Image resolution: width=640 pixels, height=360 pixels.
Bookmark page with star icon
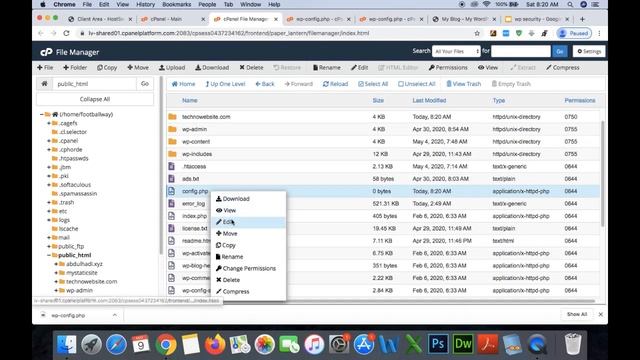point(477,33)
